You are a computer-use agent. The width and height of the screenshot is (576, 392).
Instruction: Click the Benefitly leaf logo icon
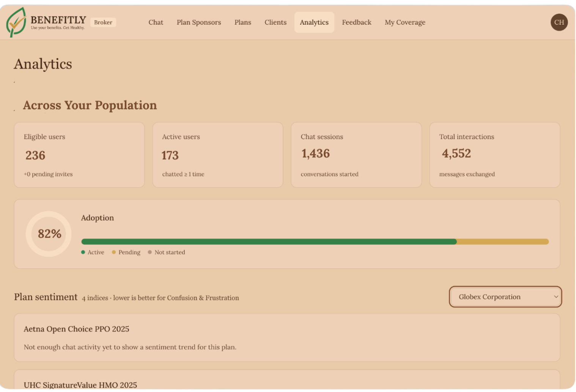click(16, 22)
